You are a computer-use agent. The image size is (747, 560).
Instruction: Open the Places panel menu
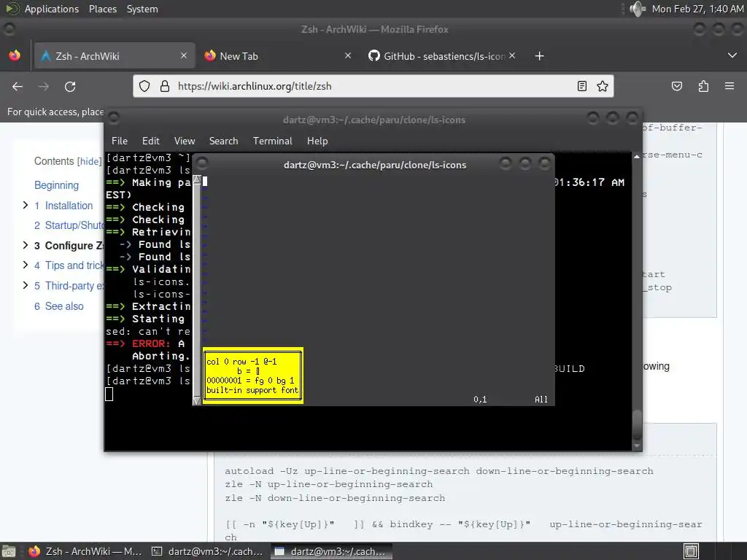(x=102, y=9)
